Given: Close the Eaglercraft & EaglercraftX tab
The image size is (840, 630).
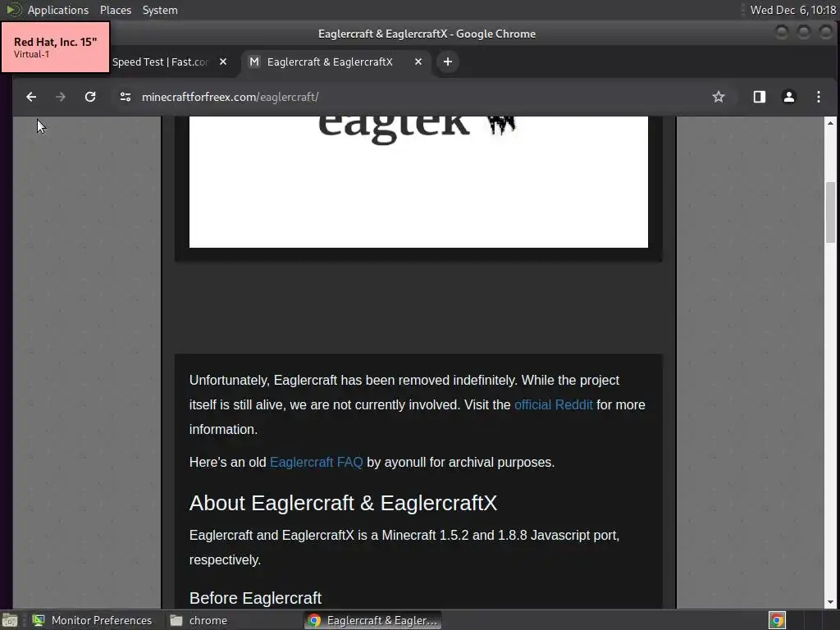Looking at the screenshot, I should [418, 62].
